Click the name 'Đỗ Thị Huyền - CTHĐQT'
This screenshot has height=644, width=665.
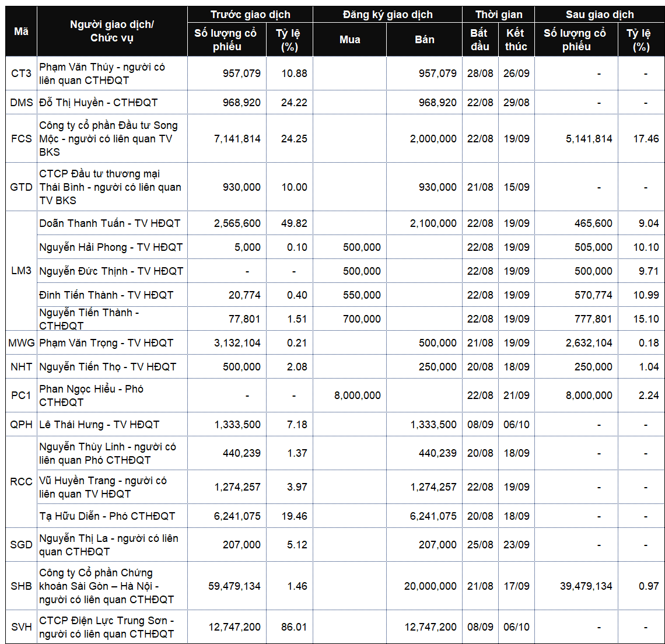click(x=99, y=102)
